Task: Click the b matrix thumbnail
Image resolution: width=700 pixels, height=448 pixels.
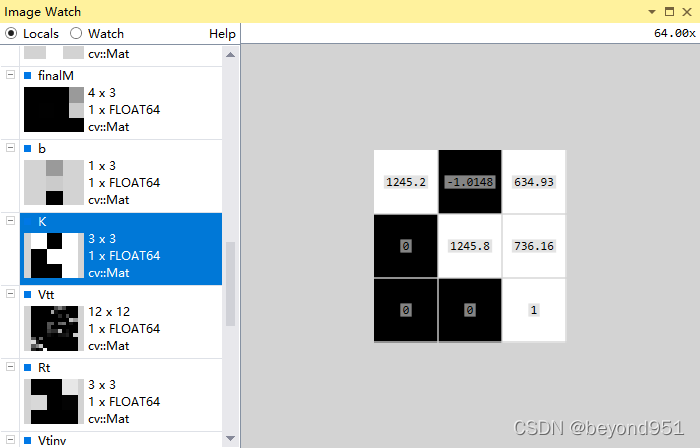Action: point(54,183)
